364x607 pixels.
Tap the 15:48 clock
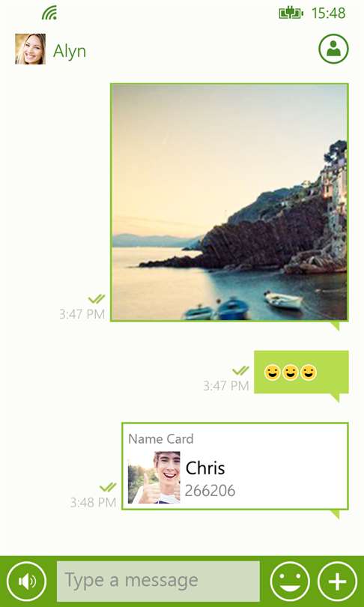point(328,13)
